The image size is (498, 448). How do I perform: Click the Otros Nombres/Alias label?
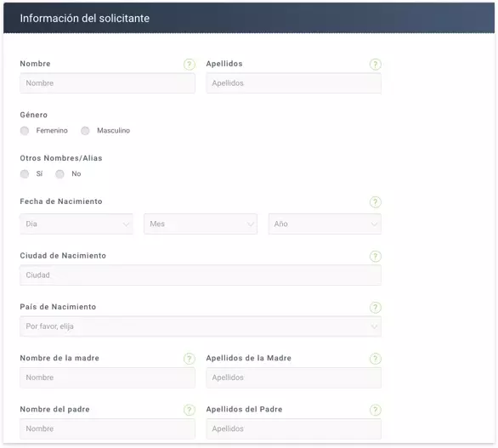click(x=61, y=158)
